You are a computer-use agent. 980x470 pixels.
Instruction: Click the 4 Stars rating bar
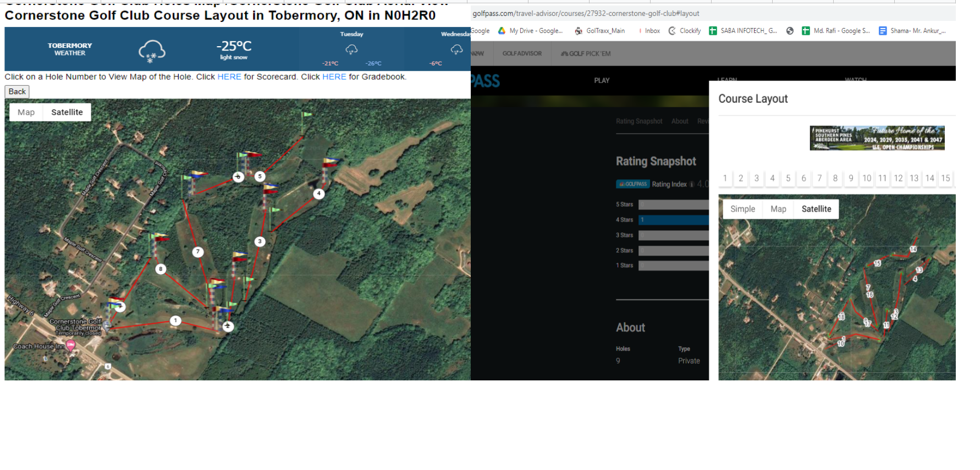coord(674,220)
